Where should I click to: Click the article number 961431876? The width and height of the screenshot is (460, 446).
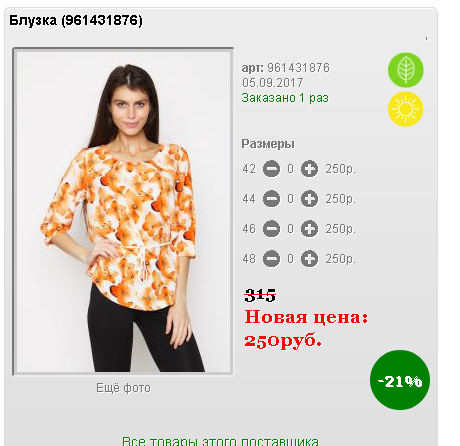298,68
